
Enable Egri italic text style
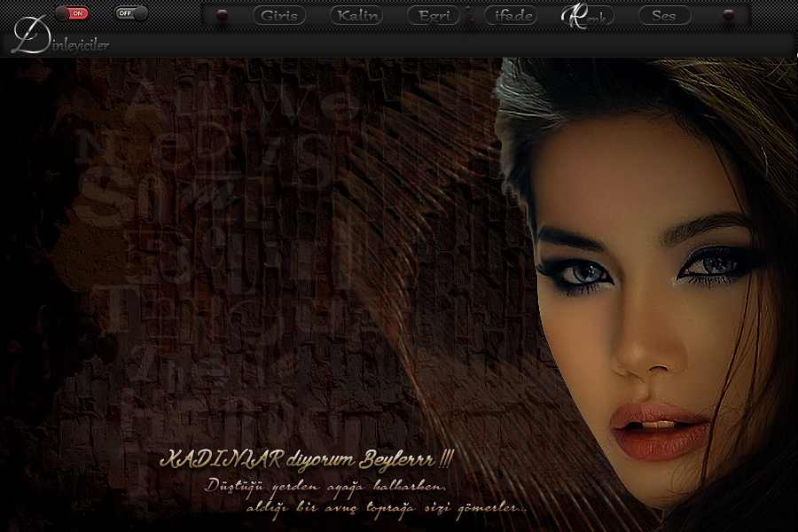pos(434,15)
